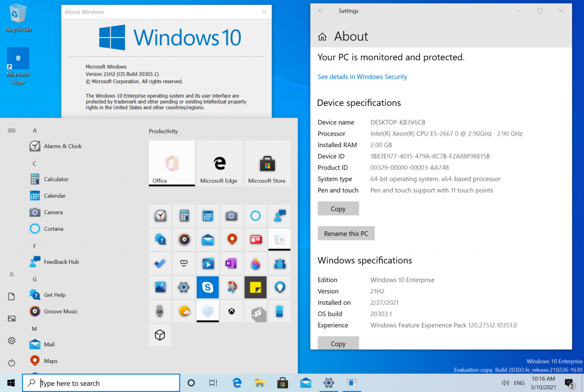Launch the Camera small tile
Viewport: 584px width, 392px height.
point(232,216)
